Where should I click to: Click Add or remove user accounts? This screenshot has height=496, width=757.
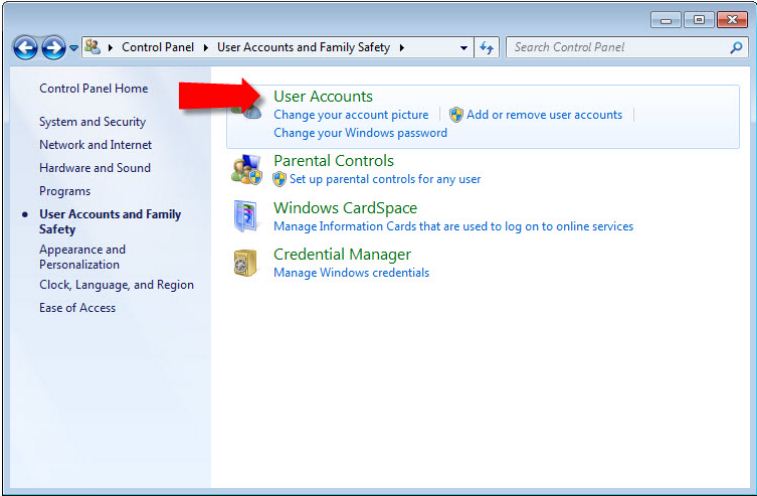click(x=544, y=115)
